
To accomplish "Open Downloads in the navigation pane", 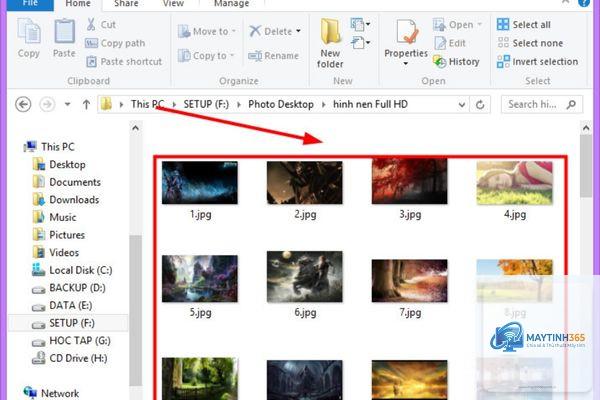I will 66,200.
